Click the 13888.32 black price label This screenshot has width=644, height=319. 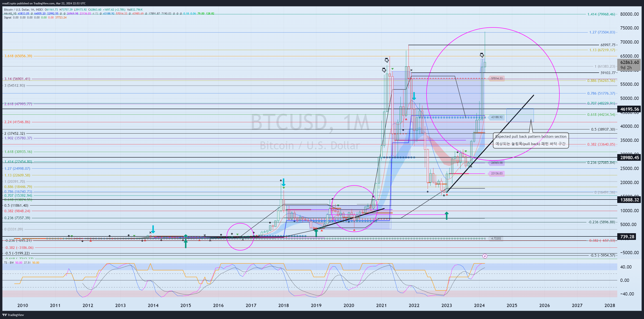[629, 200]
